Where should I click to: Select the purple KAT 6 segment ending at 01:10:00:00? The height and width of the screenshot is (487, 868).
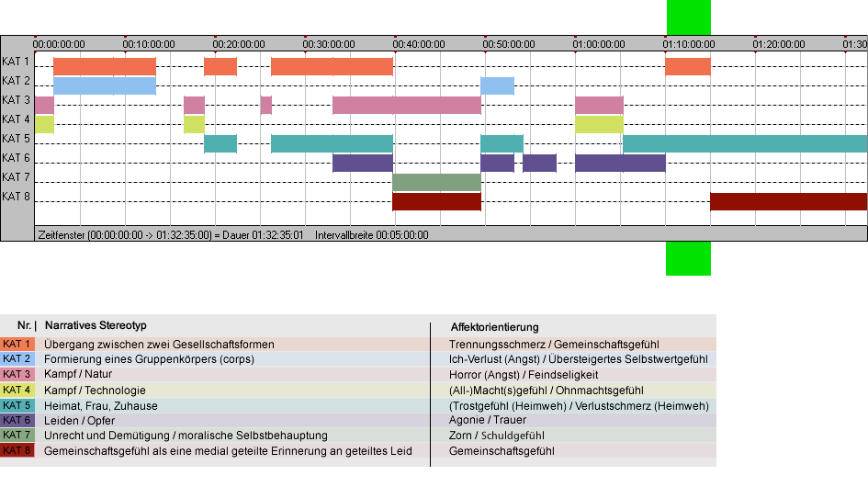tap(620, 163)
